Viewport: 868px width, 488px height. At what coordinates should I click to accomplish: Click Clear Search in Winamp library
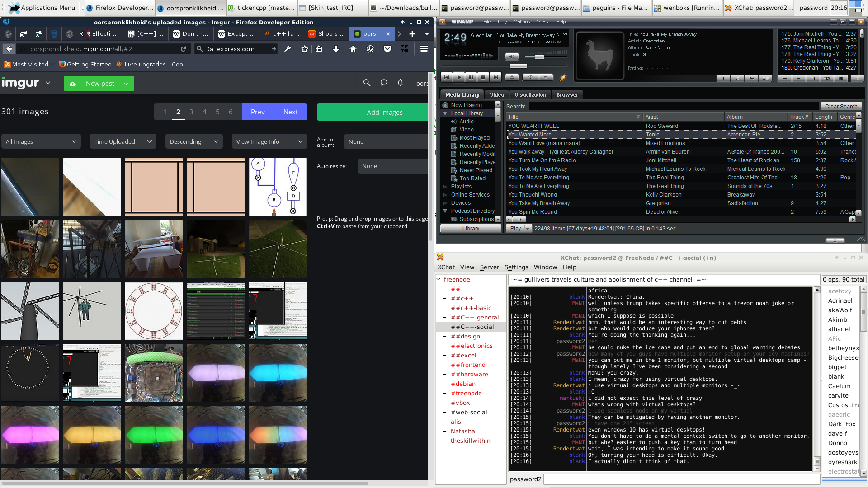coord(841,106)
